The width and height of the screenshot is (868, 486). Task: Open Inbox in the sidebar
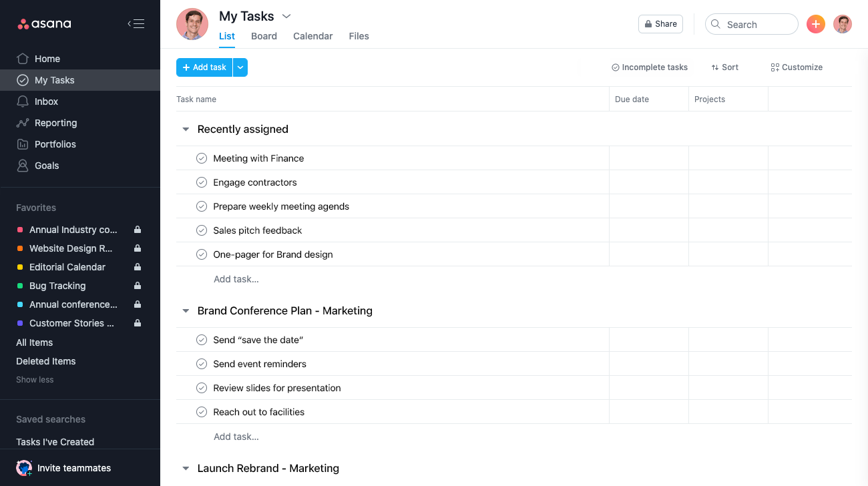(80, 101)
